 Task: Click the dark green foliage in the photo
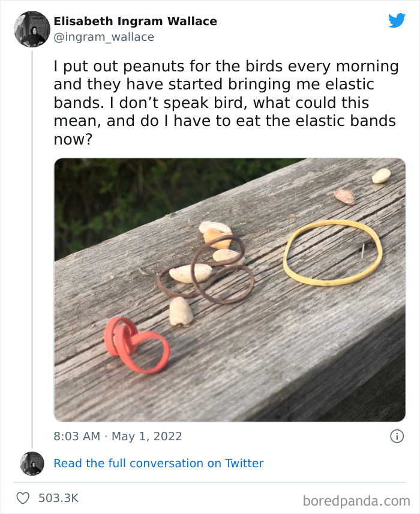pyautogui.click(x=120, y=198)
